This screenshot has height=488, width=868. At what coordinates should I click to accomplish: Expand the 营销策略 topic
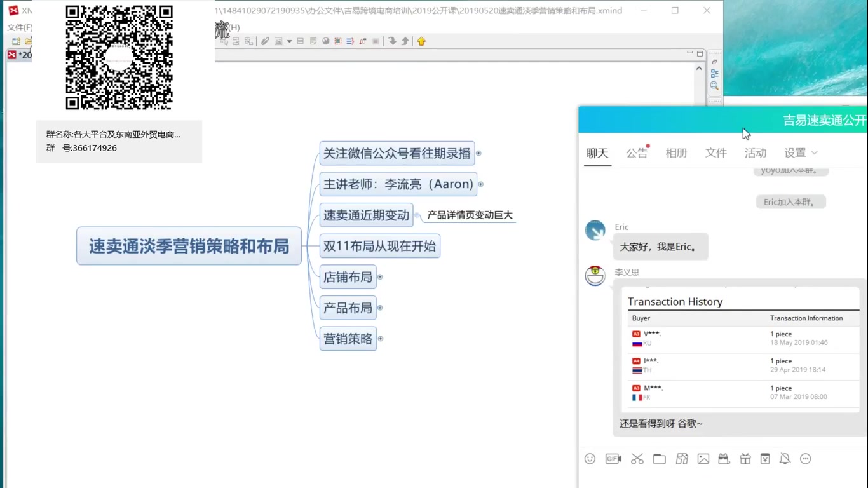click(381, 339)
